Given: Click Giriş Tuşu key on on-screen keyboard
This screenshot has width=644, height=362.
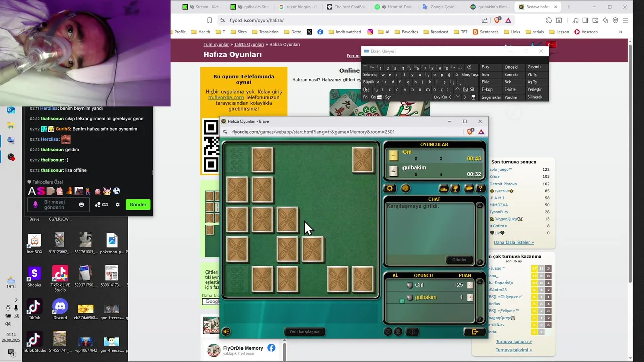Looking at the screenshot, I should coord(470,75).
